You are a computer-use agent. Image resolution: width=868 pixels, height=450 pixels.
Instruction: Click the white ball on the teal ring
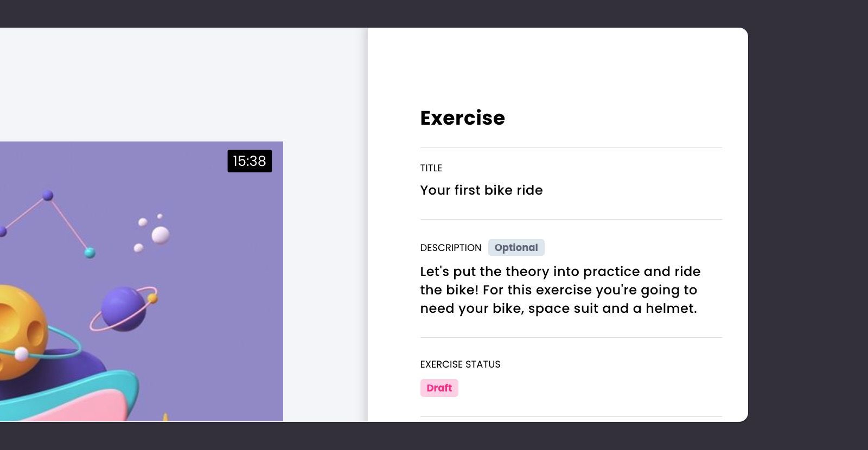(21, 354)
